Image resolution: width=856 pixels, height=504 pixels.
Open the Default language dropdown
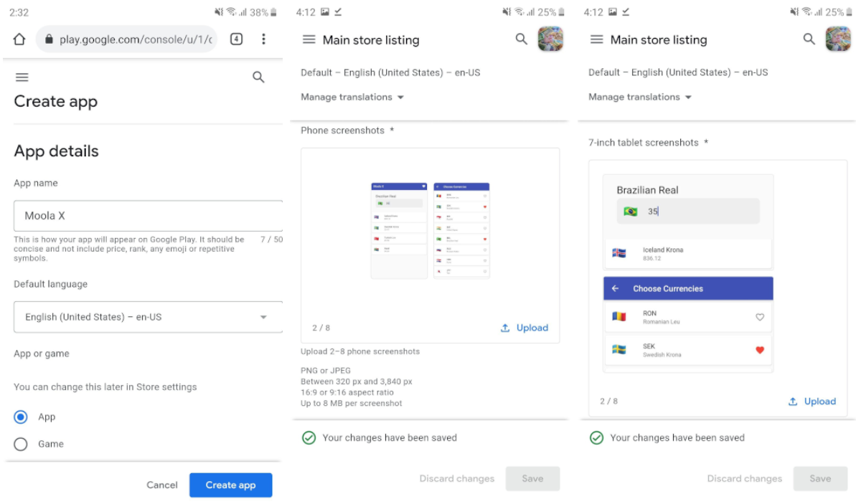tap(147, 317)
